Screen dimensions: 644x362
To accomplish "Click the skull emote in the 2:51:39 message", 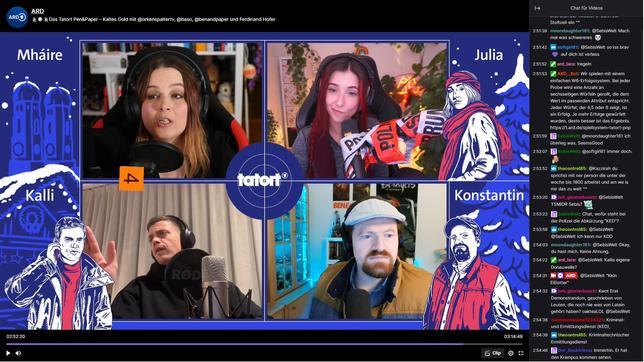I will pyautogui.click(x=598, y=37).
